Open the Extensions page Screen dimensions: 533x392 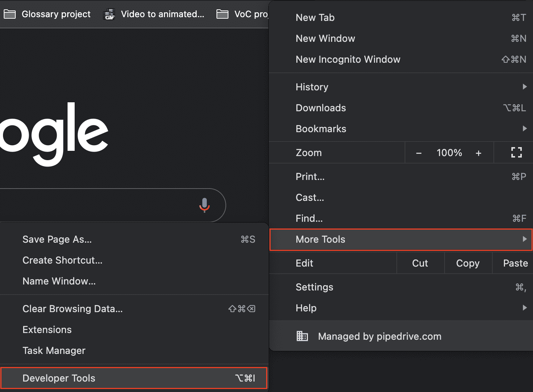(47, 330)
